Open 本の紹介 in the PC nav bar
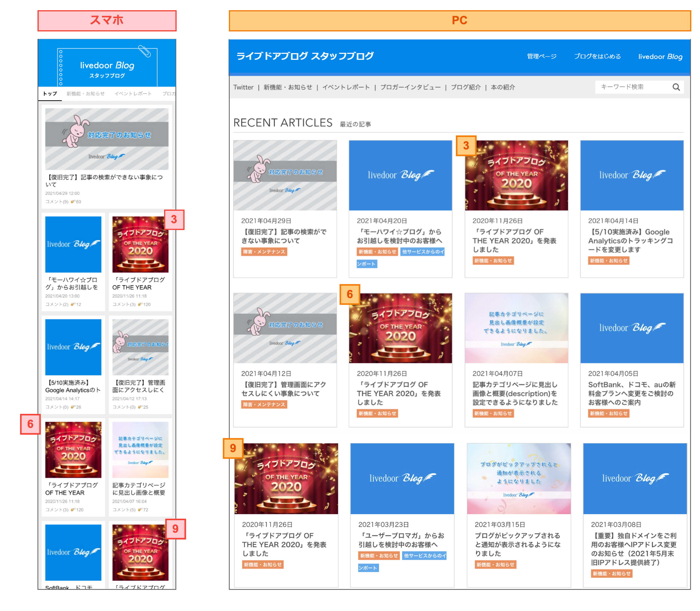This screenshot has height=611, width=700. coord(503,87)
